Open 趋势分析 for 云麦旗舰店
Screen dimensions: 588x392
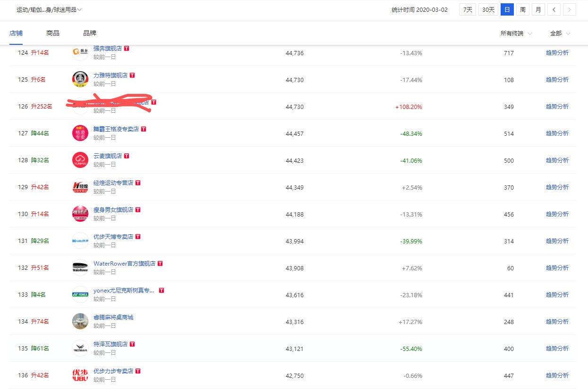click(557, 160)
